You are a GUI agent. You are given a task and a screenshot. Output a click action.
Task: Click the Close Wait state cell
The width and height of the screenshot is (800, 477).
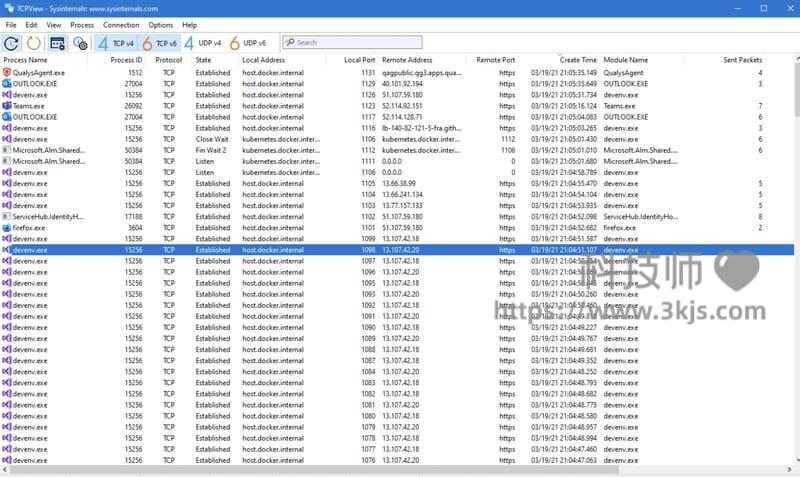point(212,139)
